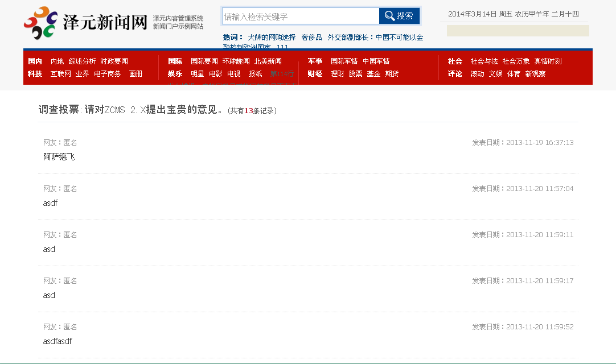Select the 股票 subcategory
616x364 pixels.
point(355,74)
